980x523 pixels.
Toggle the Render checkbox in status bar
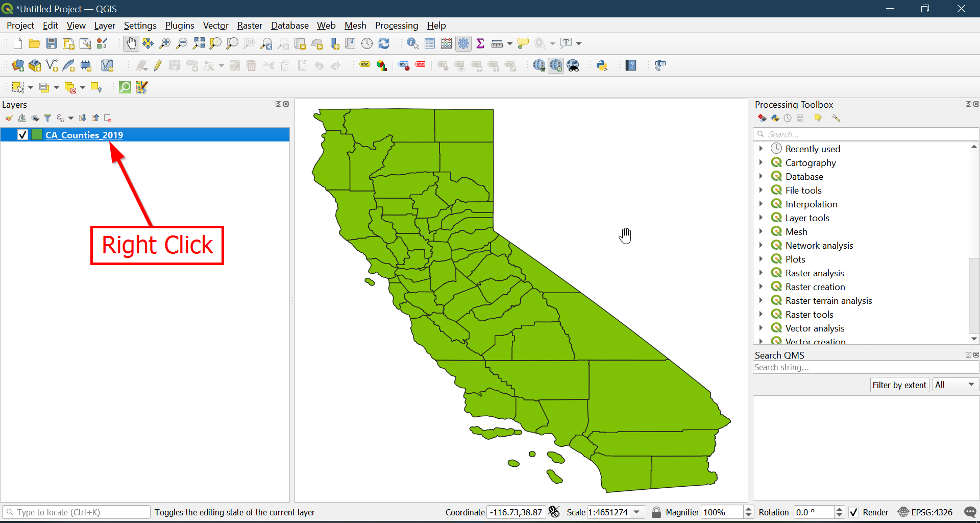853,512
